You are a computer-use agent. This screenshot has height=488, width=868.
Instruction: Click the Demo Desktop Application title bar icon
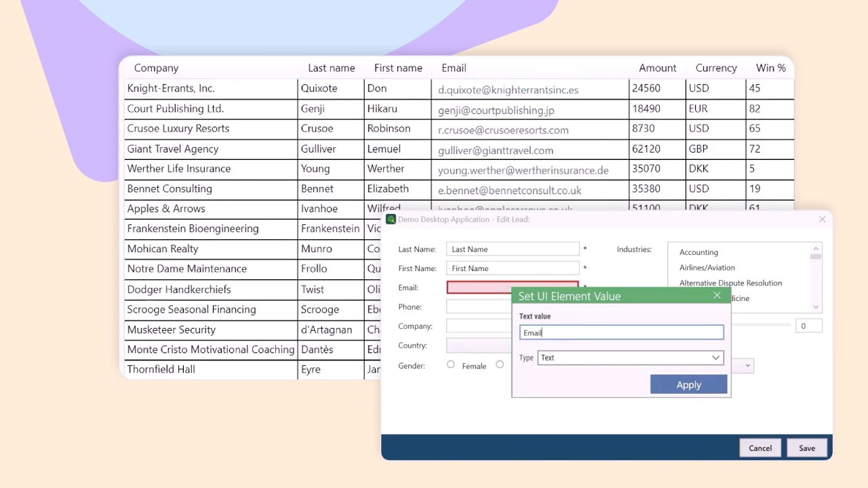391,219
